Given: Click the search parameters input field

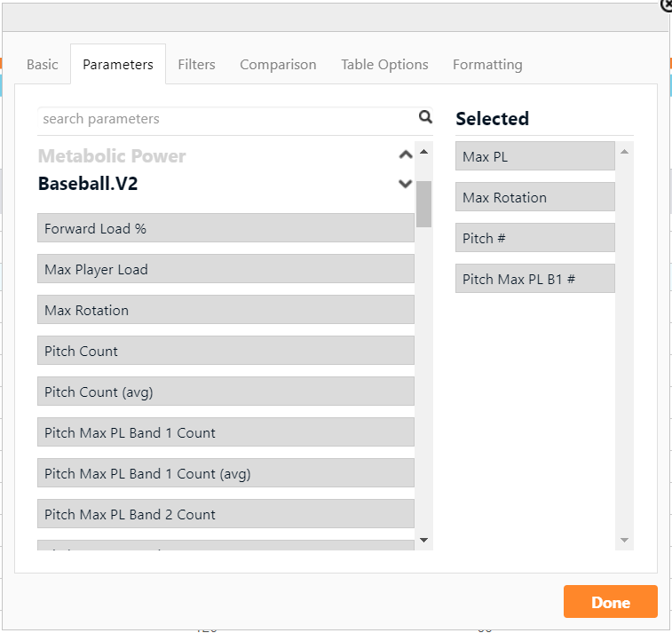Looking at the screenshot, I should pyautogui.click(x=226, y=119).
